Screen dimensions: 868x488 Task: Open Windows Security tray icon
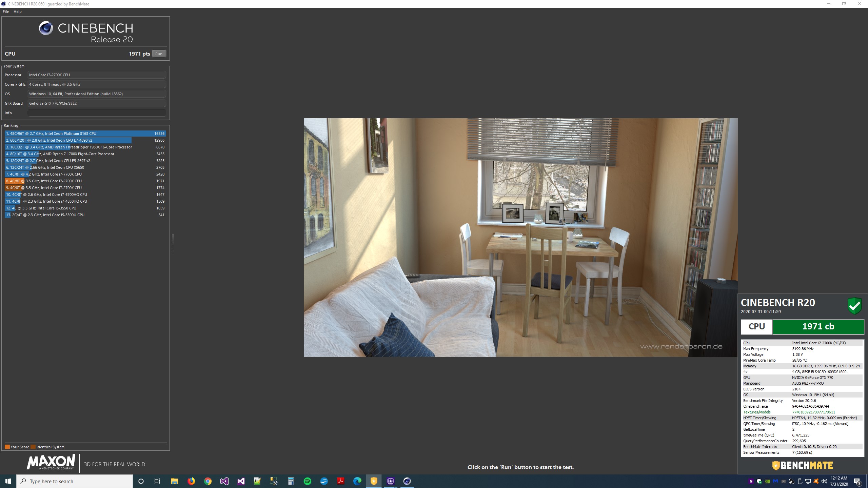759,481
